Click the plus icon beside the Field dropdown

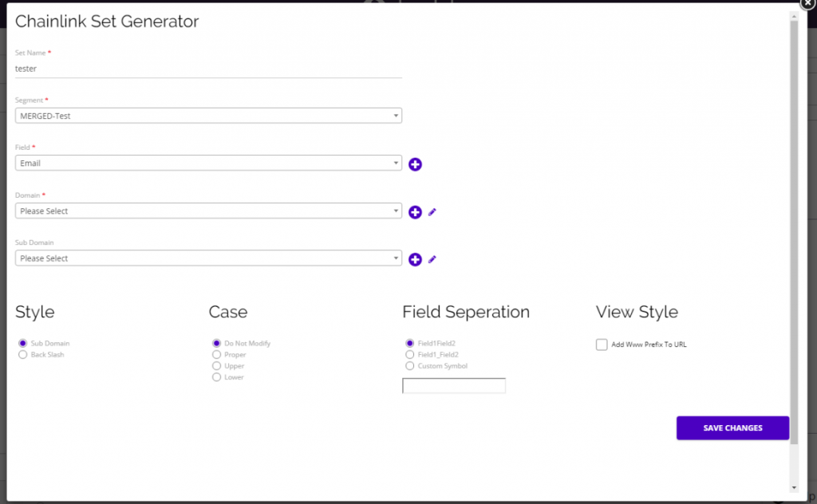[x=415, y=163]
